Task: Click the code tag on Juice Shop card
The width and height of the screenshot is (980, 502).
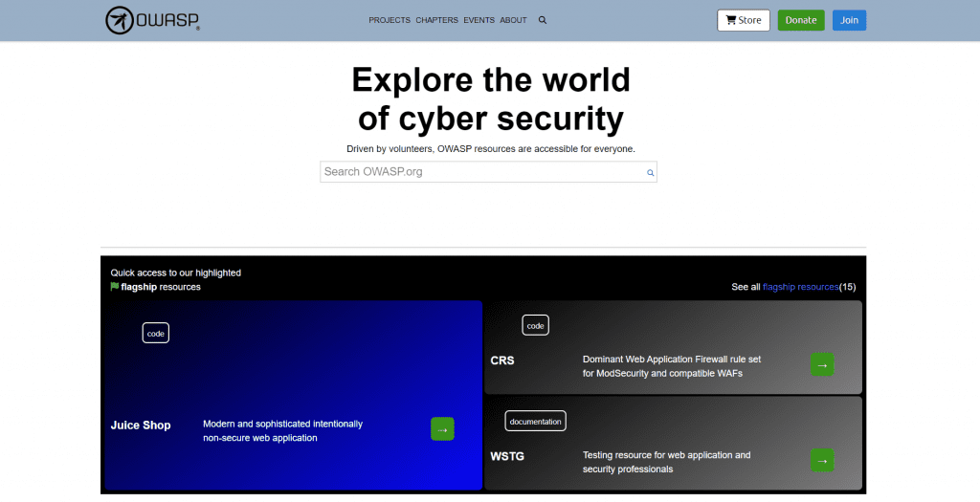Action: tap(156, 334)
